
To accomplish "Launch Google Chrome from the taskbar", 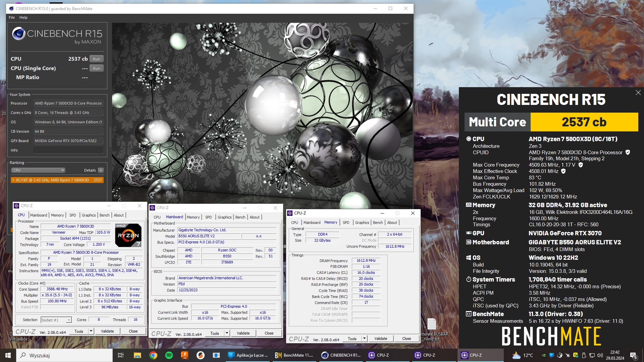I will click(x=153, y=355).
